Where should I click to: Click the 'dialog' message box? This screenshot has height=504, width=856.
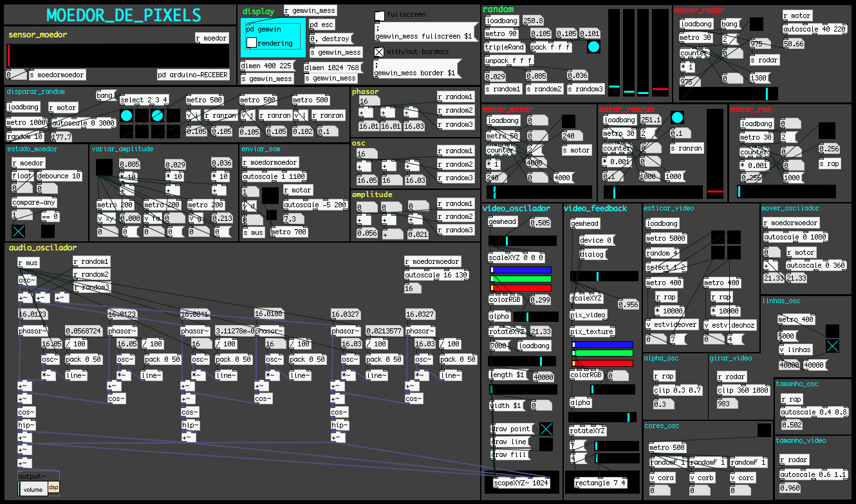pyautogui.click(x=593, y=254)
